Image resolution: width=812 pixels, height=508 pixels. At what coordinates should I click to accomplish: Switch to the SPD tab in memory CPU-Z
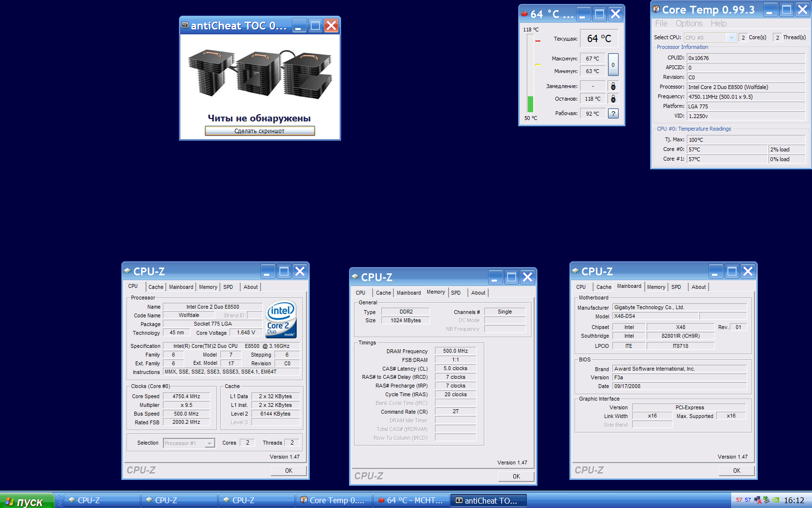click(x=455, y=293)
